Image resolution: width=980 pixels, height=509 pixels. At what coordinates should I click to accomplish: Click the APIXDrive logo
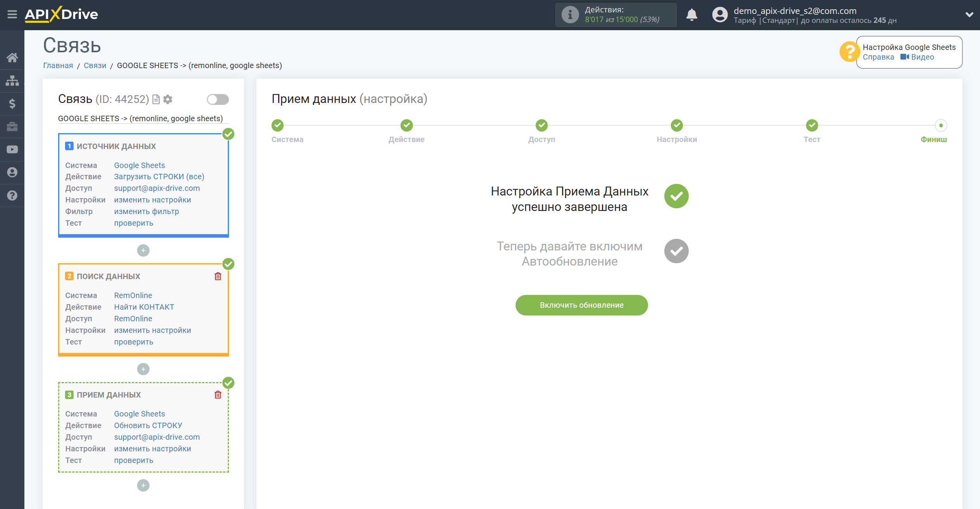pos(61,14)
